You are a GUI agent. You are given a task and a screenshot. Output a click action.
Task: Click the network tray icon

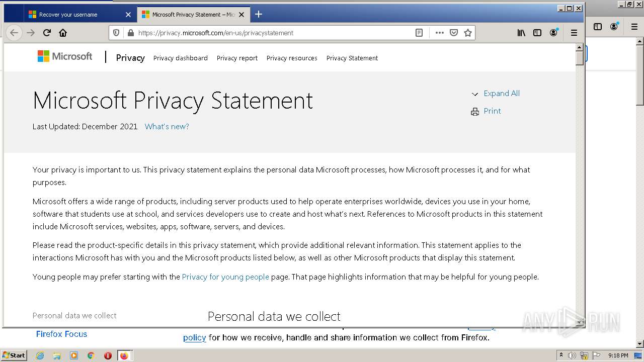(x=584, y=355)
